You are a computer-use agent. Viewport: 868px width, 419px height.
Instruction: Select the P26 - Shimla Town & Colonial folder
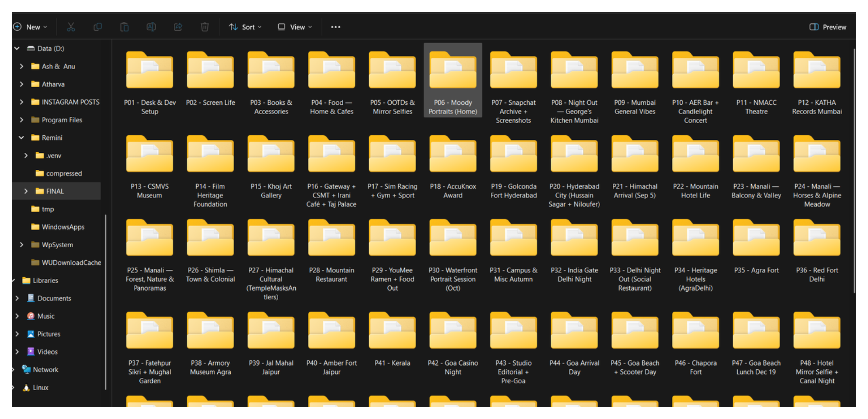point(210,251)
